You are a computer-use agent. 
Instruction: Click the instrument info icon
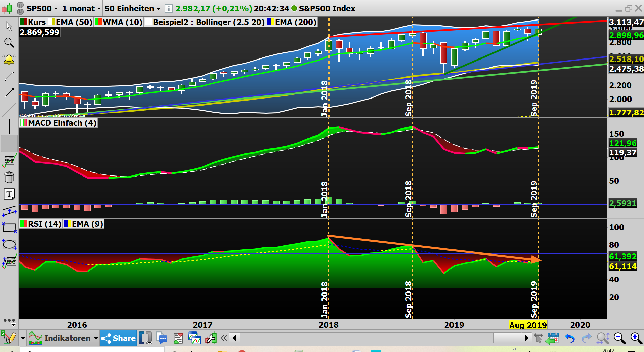coord(169,8)
